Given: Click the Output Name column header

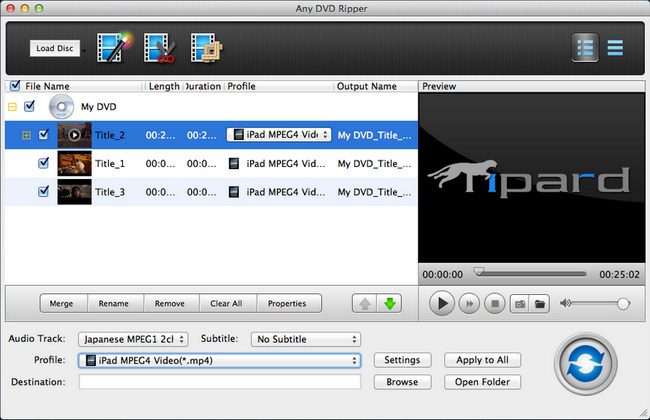Looking at the screenshot, I should pyautogui.click(x=366, y=86).
